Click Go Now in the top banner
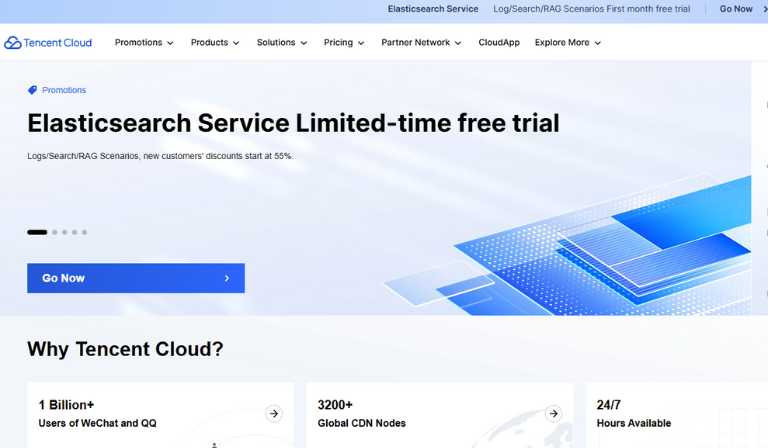The image size is (768, 448). (736, 9)
